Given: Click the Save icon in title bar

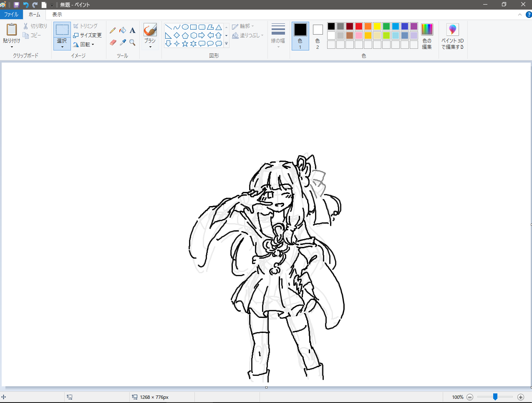Looking at the screenshot, I should tap(16, 5).
